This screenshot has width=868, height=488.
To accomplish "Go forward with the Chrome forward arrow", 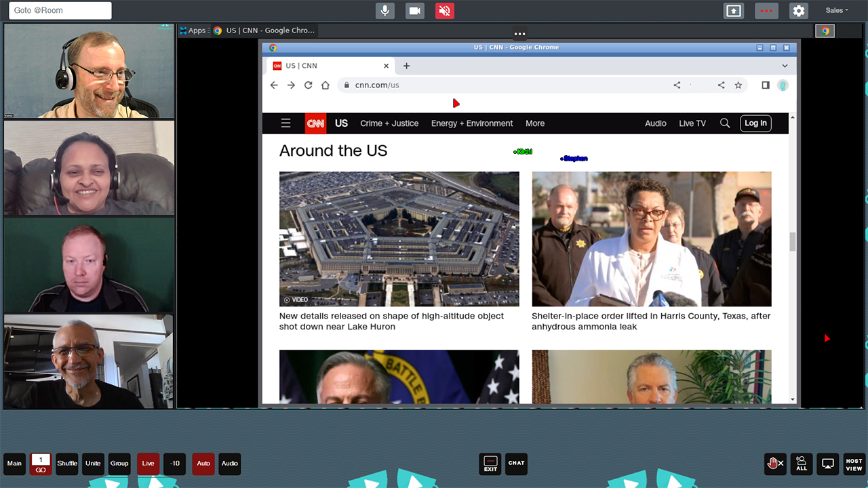I will (291, 85).
